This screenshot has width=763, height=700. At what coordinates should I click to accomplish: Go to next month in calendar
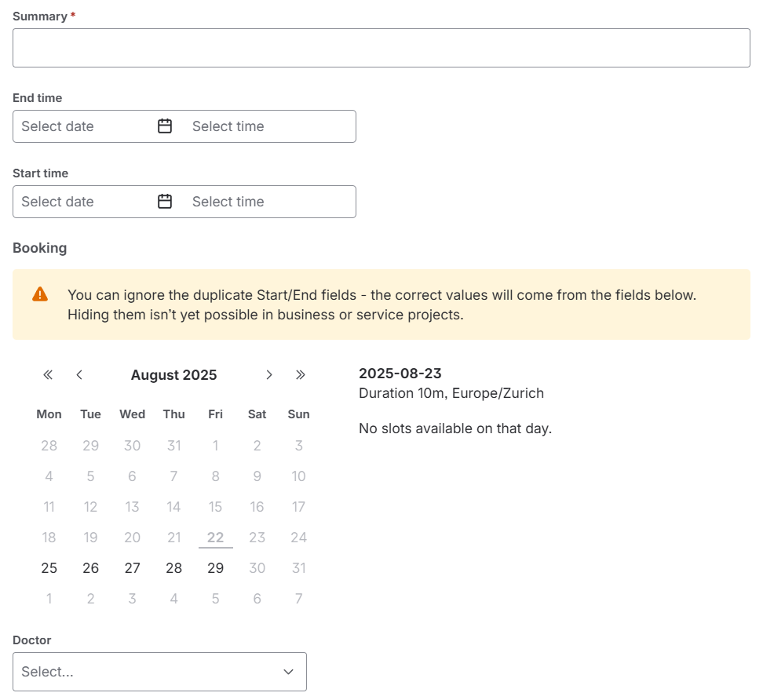click(269, 375)
